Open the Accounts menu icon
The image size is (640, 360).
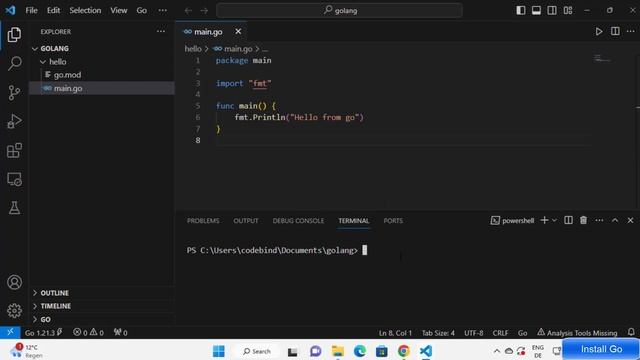coord(14,282)
